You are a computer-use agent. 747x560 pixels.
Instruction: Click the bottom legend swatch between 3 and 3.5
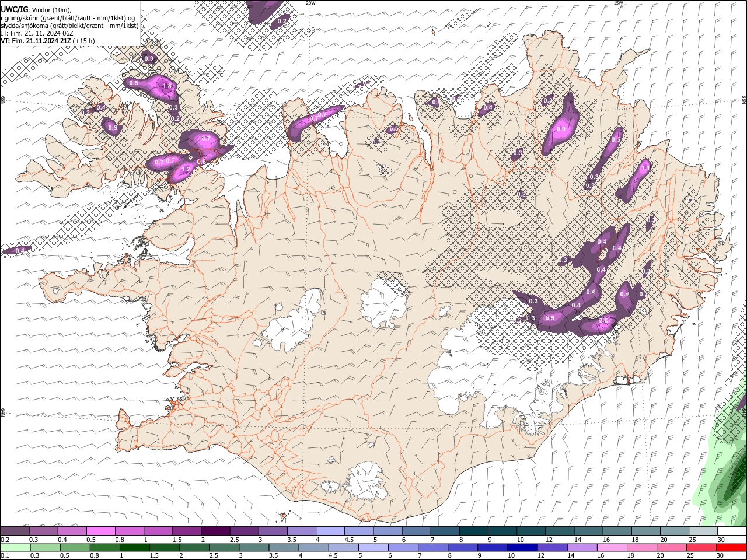(x=253, y=547)
